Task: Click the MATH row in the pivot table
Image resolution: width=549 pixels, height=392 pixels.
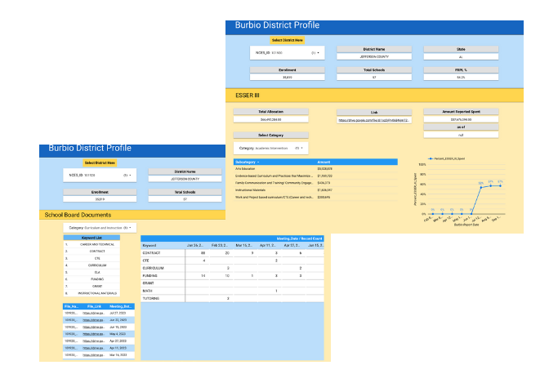Action: click(232, 291)
